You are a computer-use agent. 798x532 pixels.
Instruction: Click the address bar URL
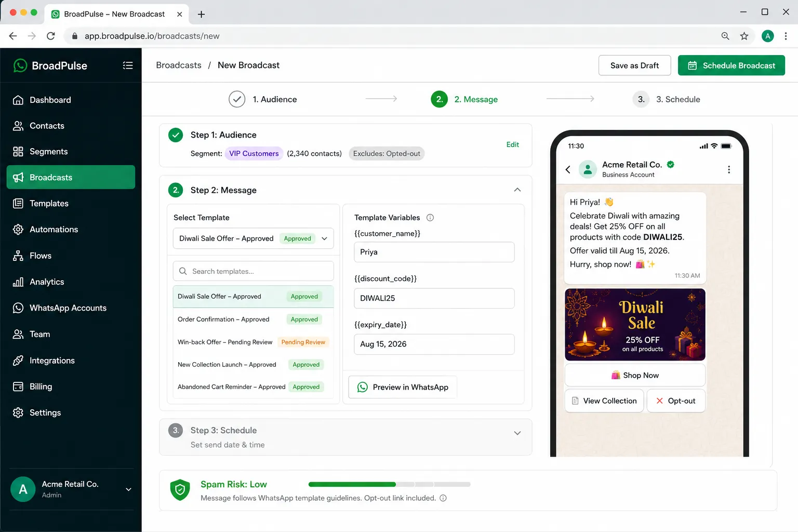point(152,36)
